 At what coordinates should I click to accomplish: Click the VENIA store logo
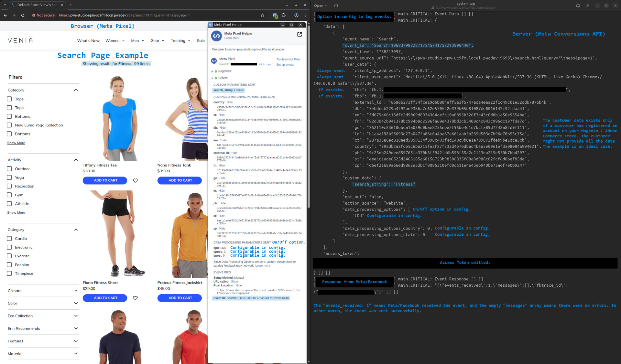(x=20, y=40)
